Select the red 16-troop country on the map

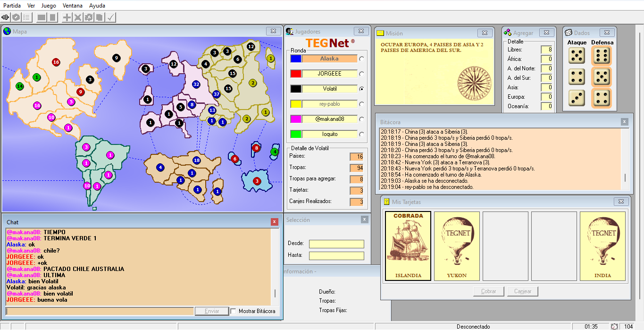coord(56,62)
